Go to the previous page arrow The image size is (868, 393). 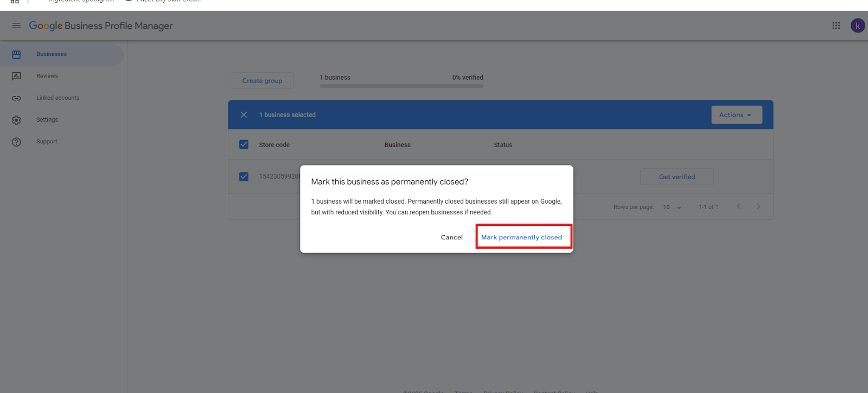click(738, 206)
